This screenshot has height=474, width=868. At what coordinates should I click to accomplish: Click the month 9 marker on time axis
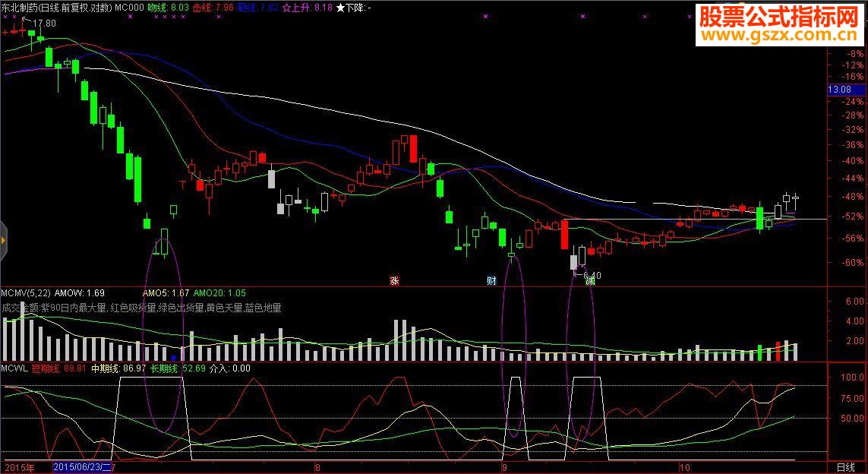tap(506, 468)
